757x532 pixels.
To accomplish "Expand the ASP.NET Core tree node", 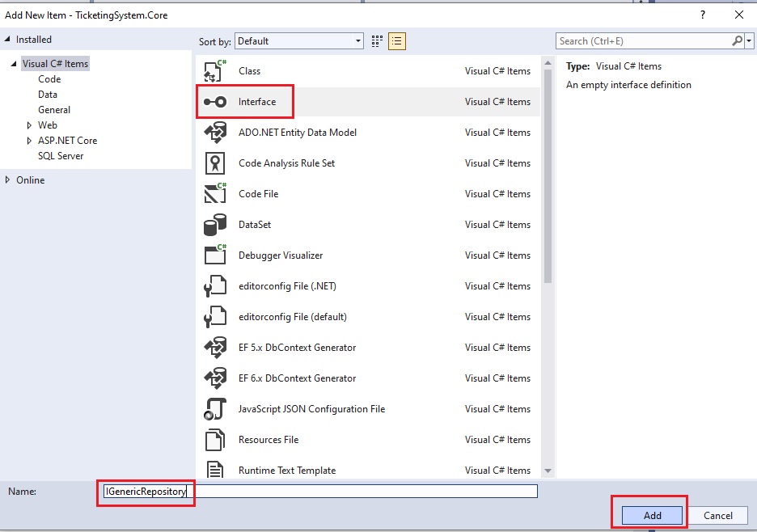I will click(x=29, y=141).
